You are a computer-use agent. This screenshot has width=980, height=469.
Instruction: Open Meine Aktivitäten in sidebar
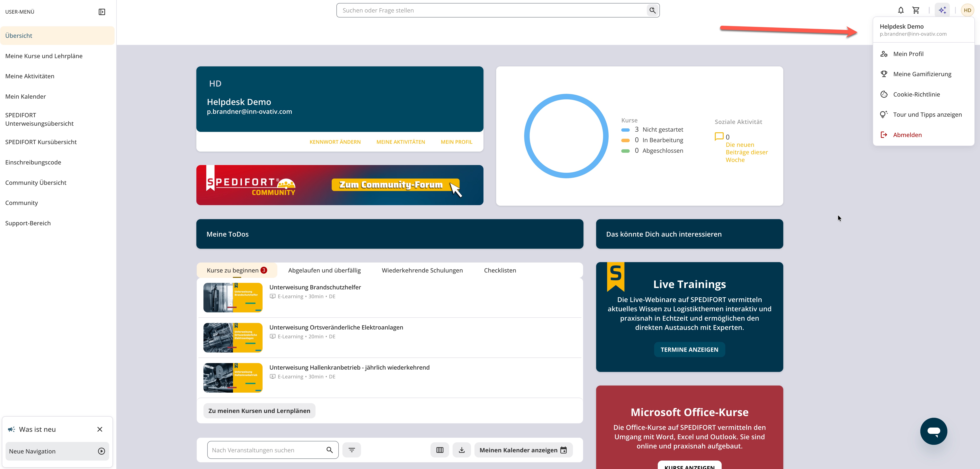[57, 76]
